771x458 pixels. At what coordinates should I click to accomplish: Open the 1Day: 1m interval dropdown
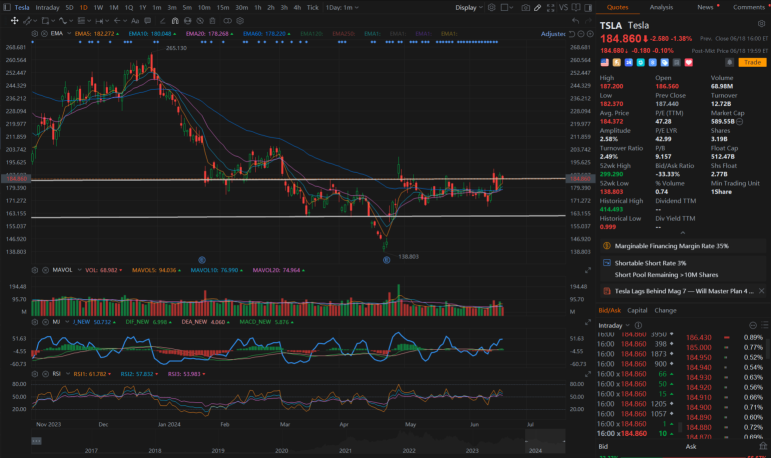[342, 7]
